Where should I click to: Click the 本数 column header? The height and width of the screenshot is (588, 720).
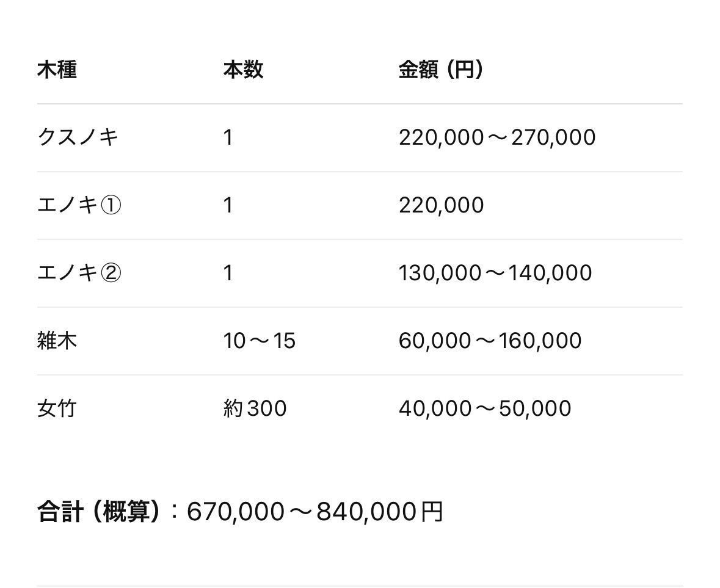pyautogui.click(x=243, y=70)
